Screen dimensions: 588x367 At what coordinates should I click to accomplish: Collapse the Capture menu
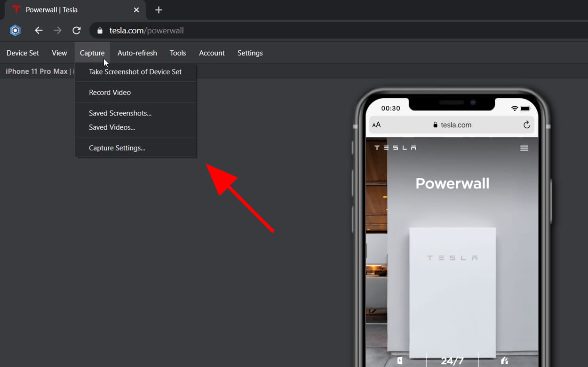point(92,53)
